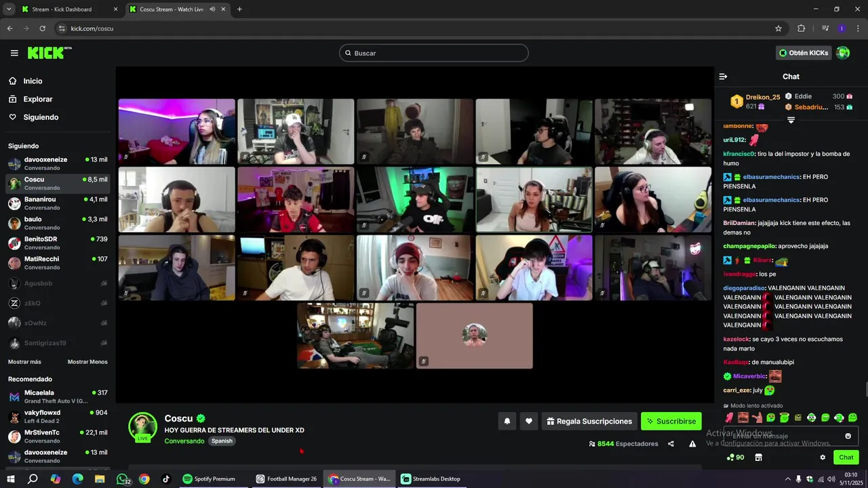This screenshot has width=868, height=488.
Task: Open baulo channel in sidebar
Action: [x=58, y=223]
